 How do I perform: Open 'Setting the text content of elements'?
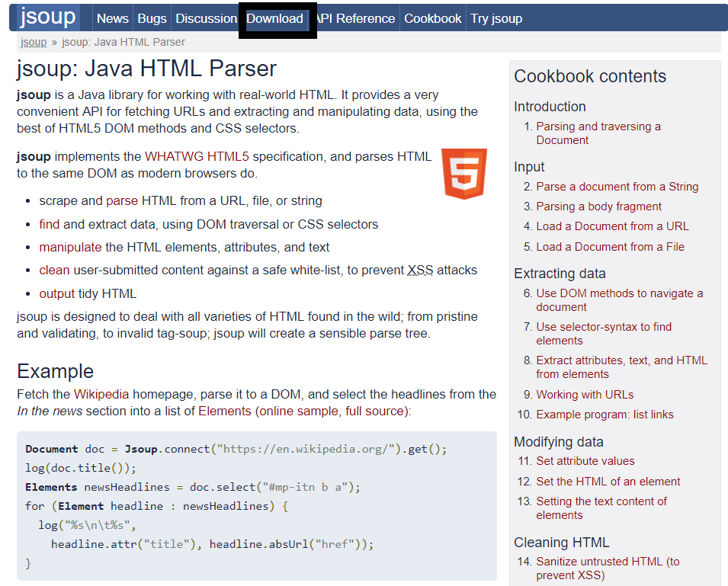(601, 508)
